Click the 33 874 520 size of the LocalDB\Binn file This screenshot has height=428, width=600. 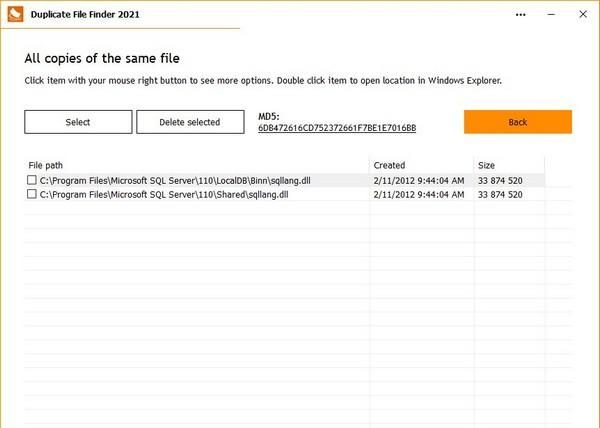(x=500, y=181)
